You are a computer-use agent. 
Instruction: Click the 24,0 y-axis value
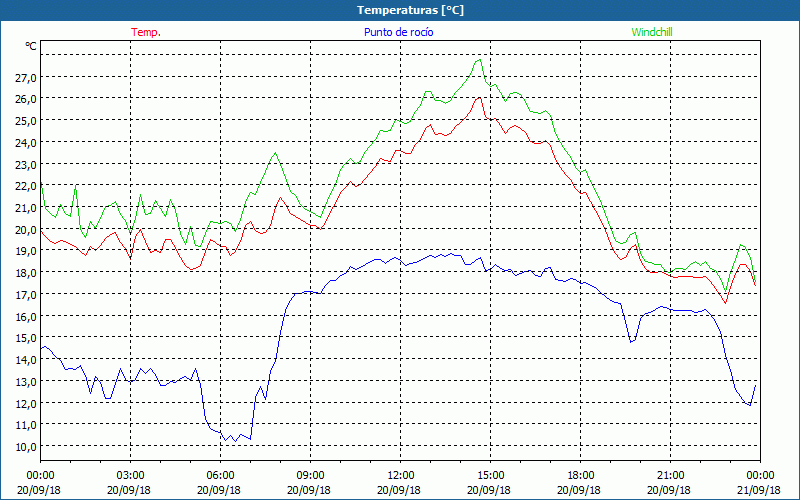[x=27, y=143]
